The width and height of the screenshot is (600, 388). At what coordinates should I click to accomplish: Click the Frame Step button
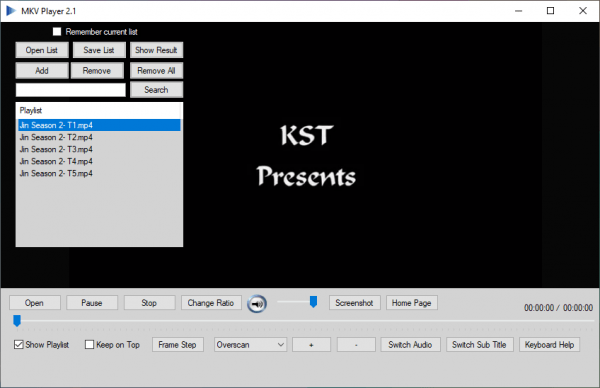178,344
